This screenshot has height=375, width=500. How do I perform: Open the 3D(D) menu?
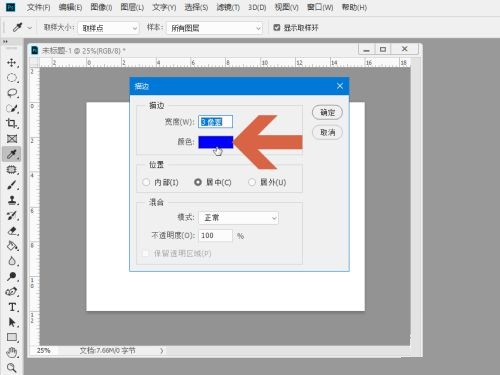coord(257,7)
